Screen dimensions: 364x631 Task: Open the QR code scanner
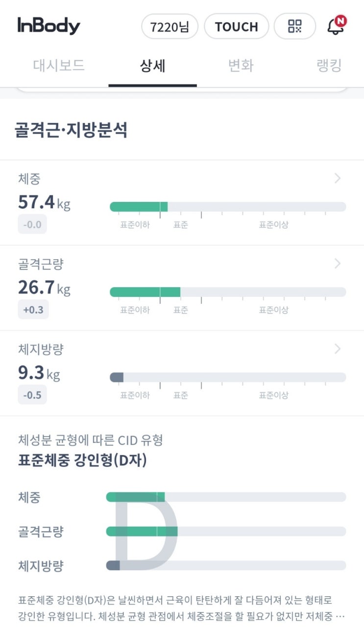(294, 26)
